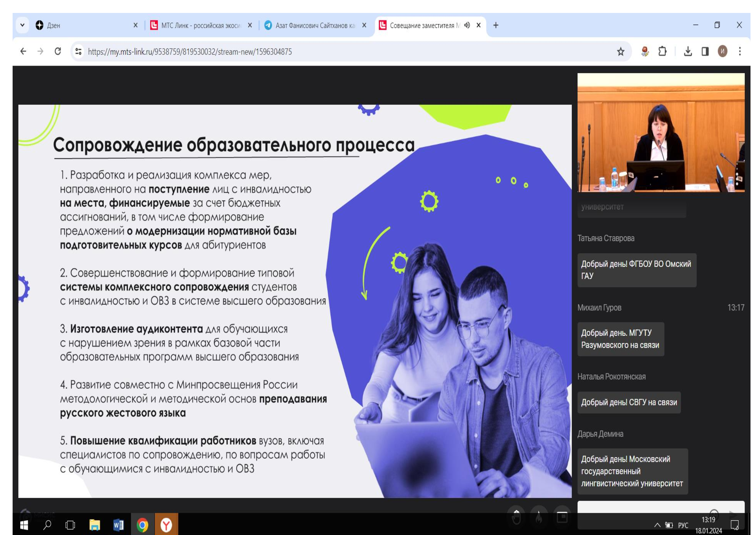Click the Chrome profile avatar button
756x535 pixels.
(722, 51)
